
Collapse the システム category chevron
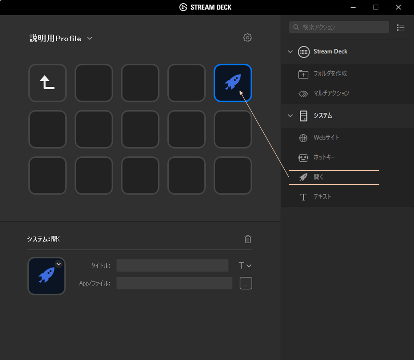point(290,116)
